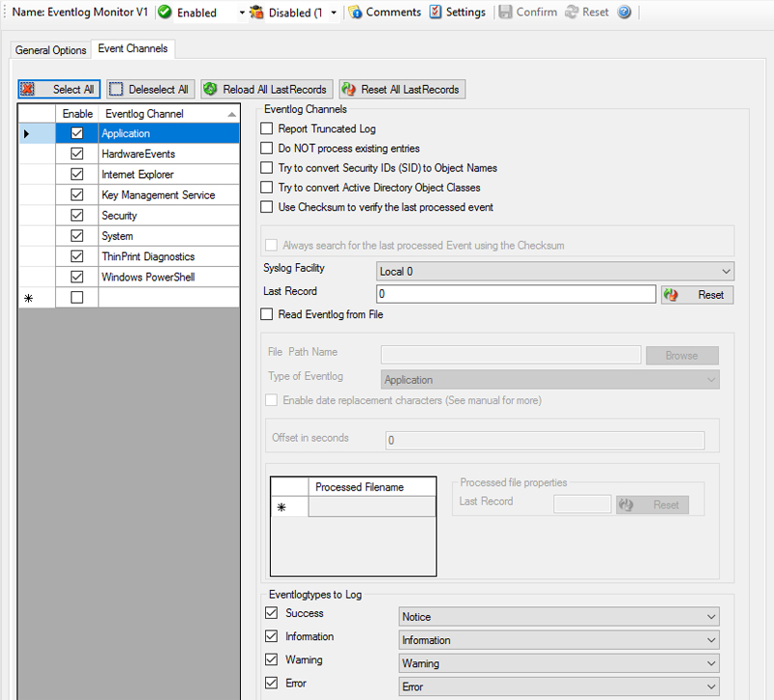The image size is (774, 700).
Task: Expand the Disabled dropdown arrow in toolbar
Action: [x=334, y=13]
